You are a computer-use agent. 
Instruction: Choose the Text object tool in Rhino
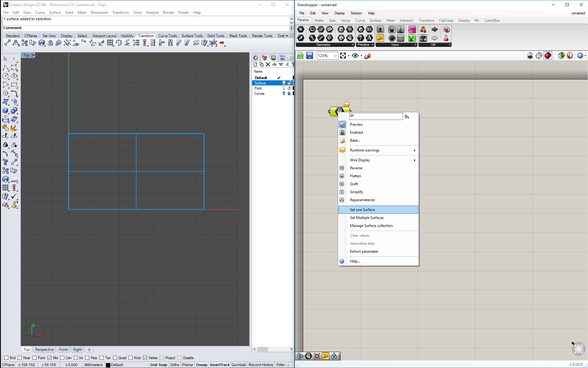point(6,162)
